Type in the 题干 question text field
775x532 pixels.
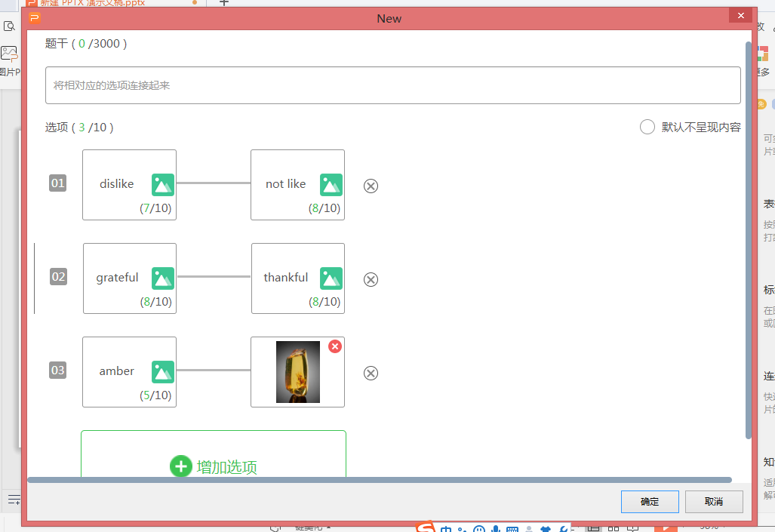coord(392,85)
